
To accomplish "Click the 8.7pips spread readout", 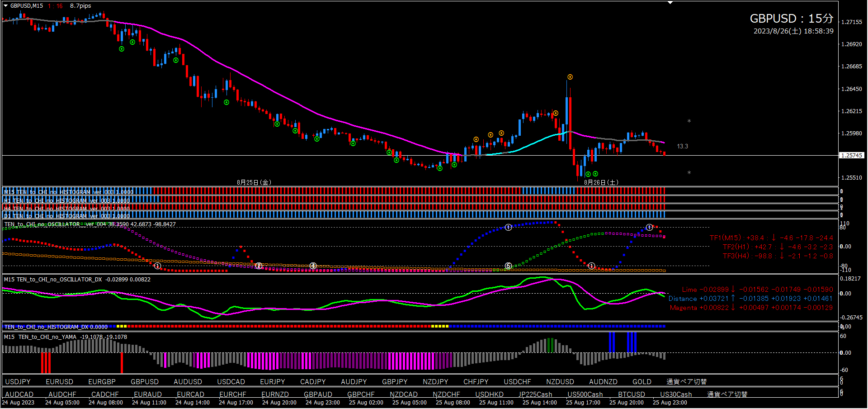I will (x=80, y=6).
